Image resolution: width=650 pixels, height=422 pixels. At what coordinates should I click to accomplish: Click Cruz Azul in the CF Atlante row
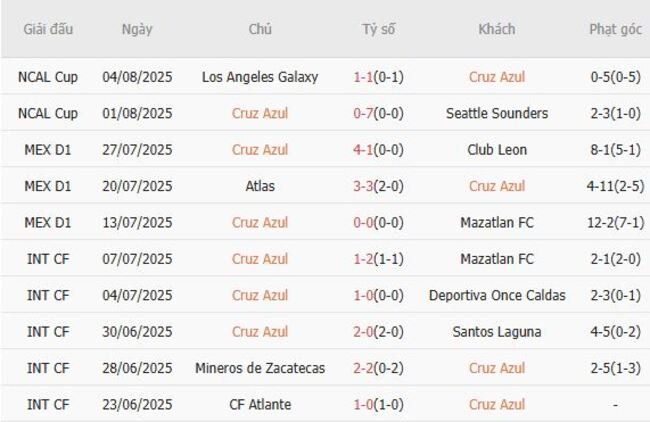(497, 405)
